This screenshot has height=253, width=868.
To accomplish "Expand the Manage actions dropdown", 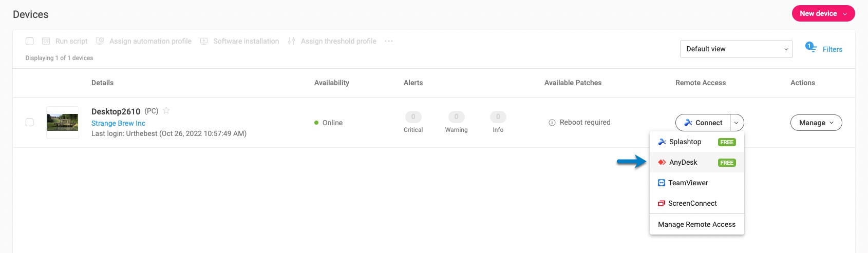I will click(x=816, y=123).
